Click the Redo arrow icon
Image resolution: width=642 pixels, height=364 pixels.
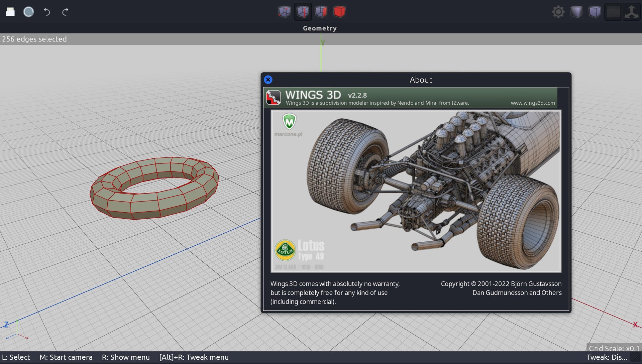click(65, 12)
